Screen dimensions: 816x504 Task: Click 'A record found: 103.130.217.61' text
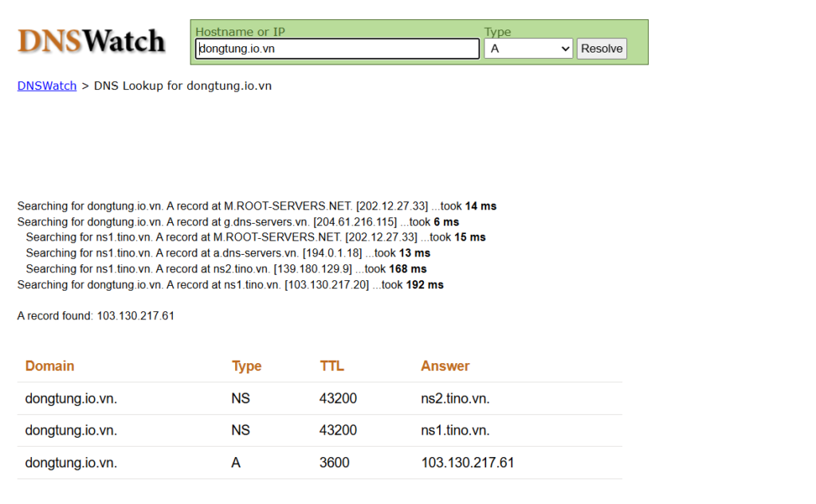pos(96,316)
